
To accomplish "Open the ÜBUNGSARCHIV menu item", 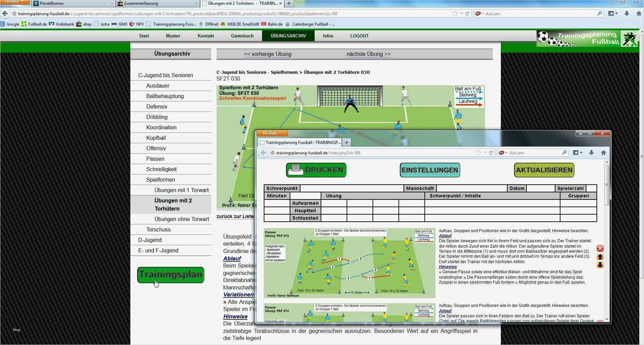I will (288, 36).
